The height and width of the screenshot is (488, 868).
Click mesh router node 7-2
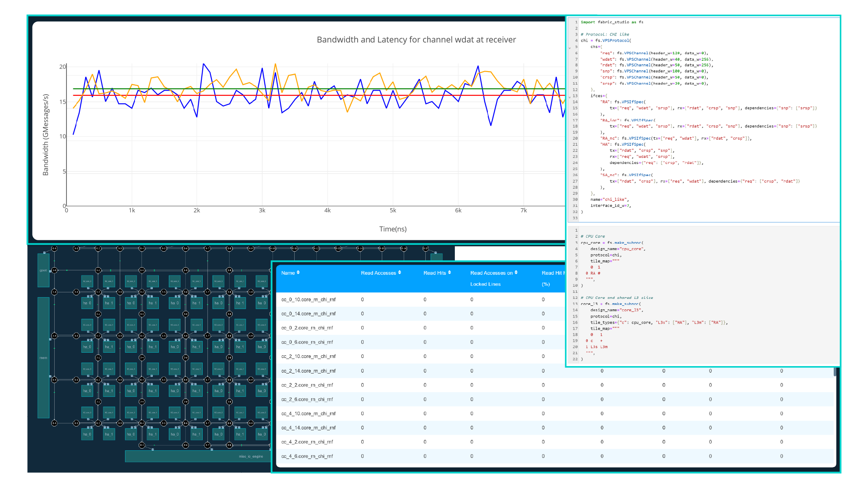click(x=98, y=402)
